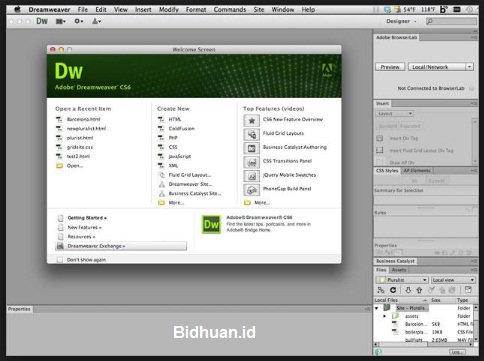Click the CS6 New Feature Overview star icon
This screenshot has width=484, height=361.
(252, 120)
